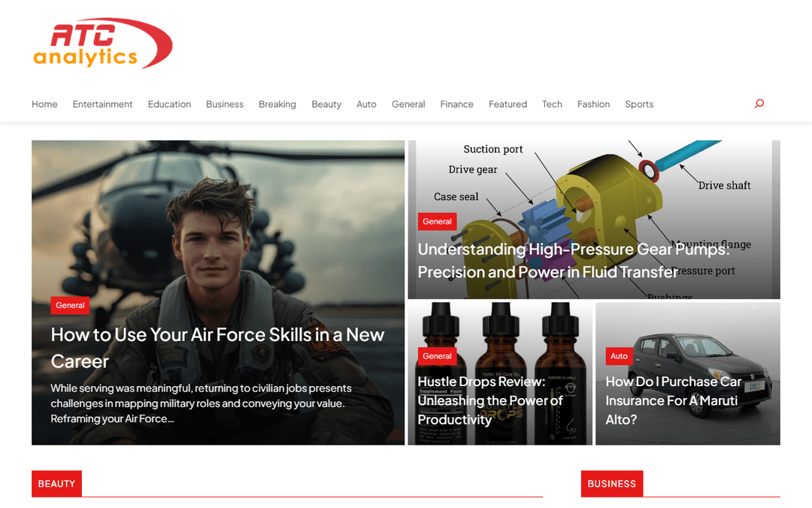
Task: Click the Auto tag on car article
Action: click(619, 356)
